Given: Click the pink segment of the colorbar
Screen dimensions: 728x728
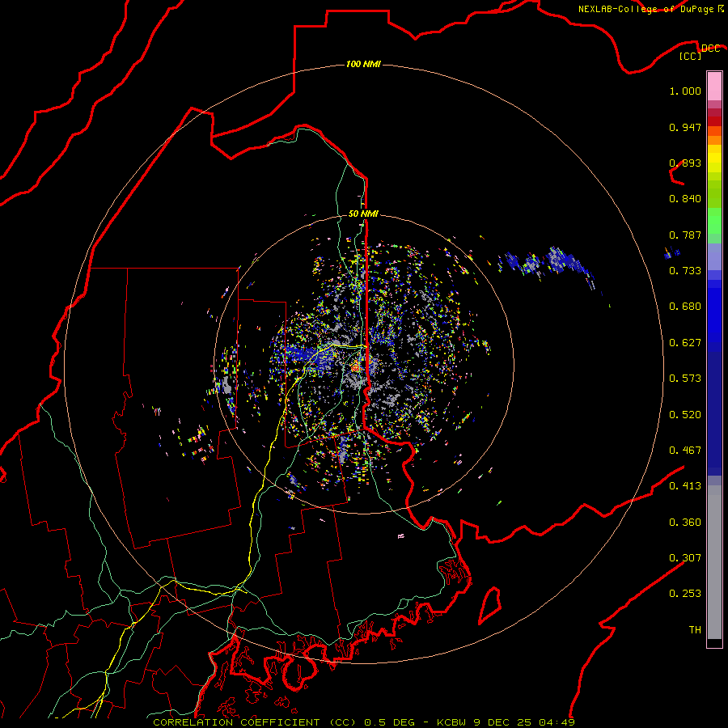Looking at the screenshot, I should click(x=714, y=86).
